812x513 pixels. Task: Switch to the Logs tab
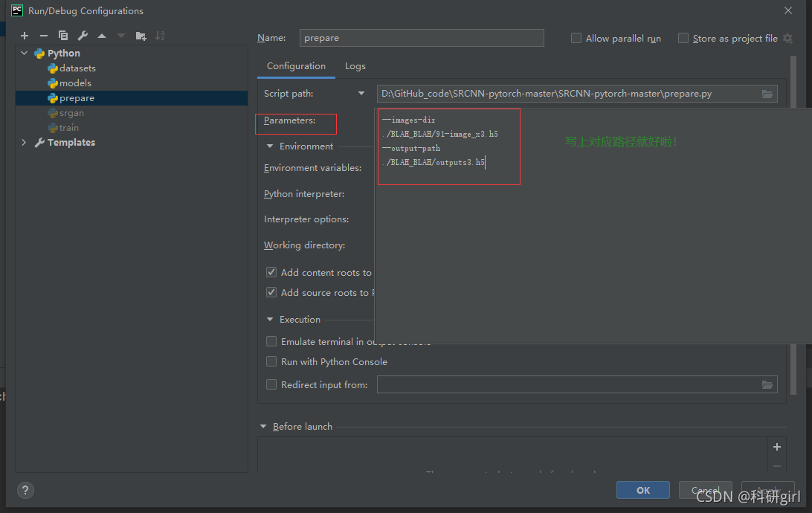click(355, 66)
